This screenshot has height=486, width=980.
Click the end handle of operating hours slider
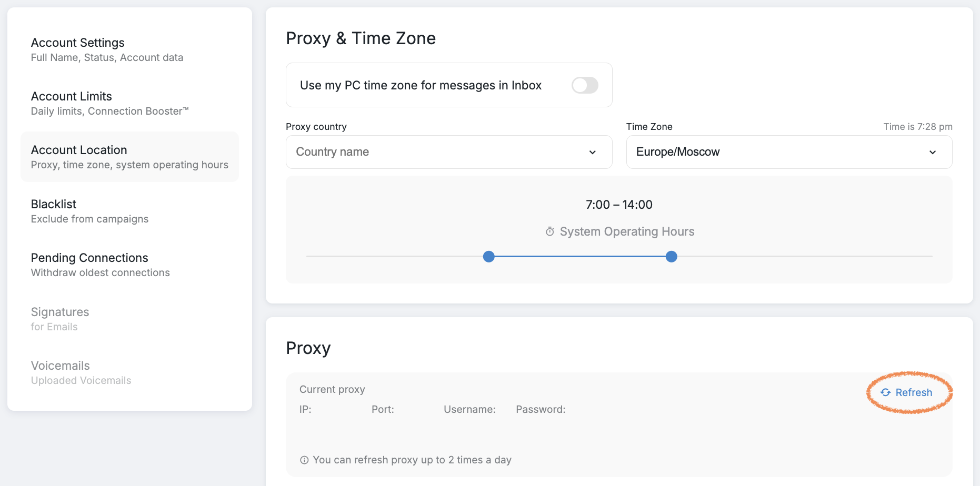[672, 257]
